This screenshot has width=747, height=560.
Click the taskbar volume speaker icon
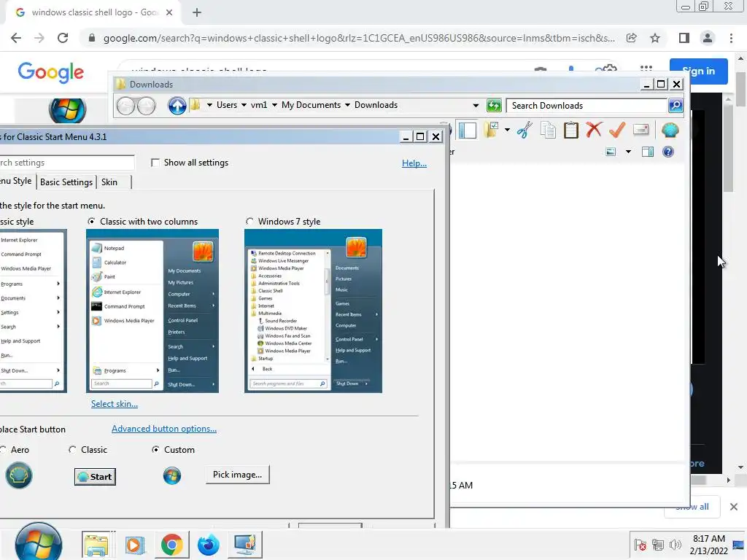point(675,545)
